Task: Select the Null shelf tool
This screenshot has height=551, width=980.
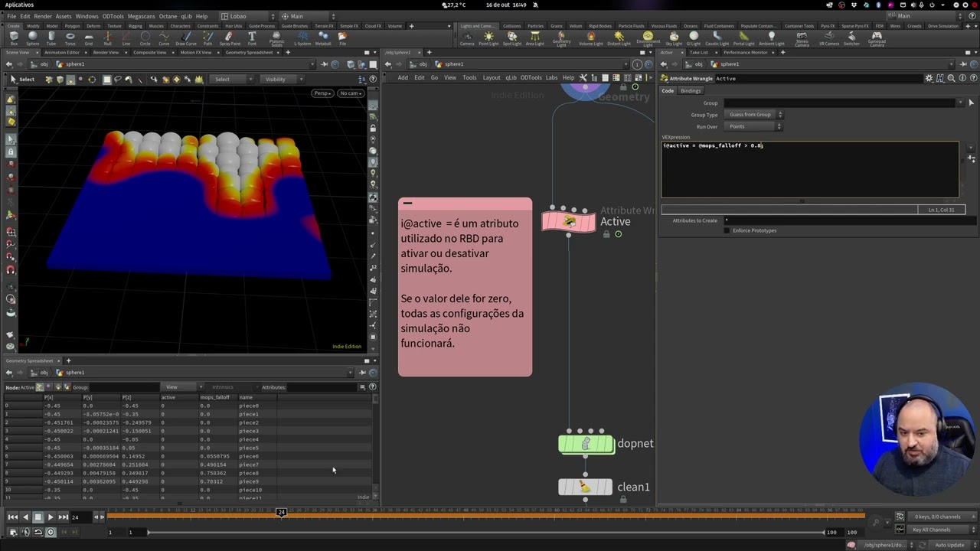Action: (x=108, y=38)
